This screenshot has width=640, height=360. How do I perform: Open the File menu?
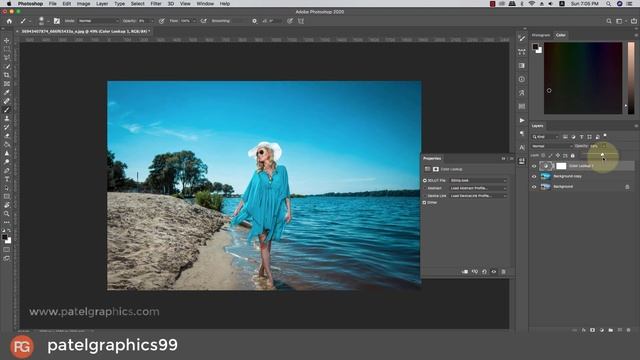point(53,4)
